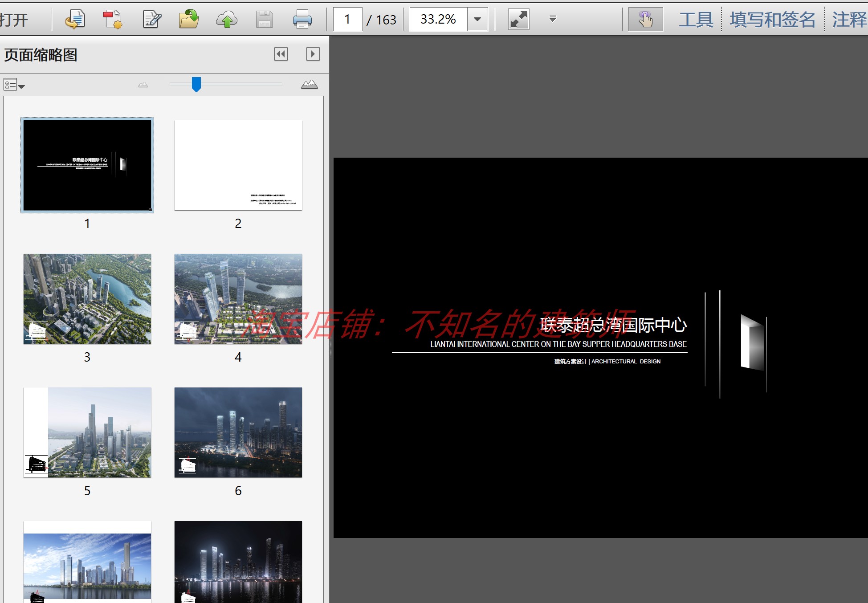Click the print icon
This screenshot has height=603, width=868.
pos(302,20)
